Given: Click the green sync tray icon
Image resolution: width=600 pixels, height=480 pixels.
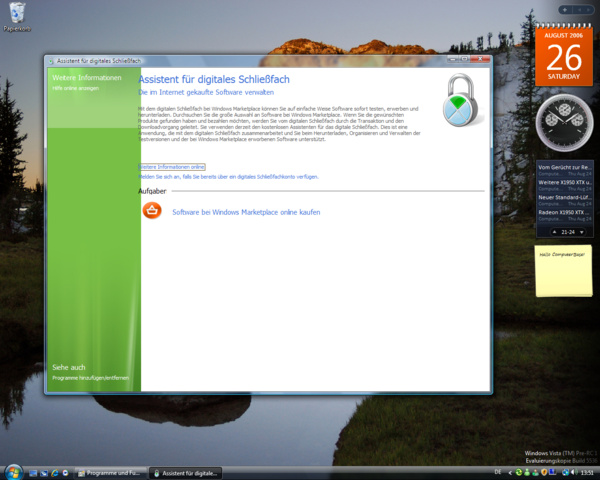Looking at the screenshot, I should coord(519,473).
